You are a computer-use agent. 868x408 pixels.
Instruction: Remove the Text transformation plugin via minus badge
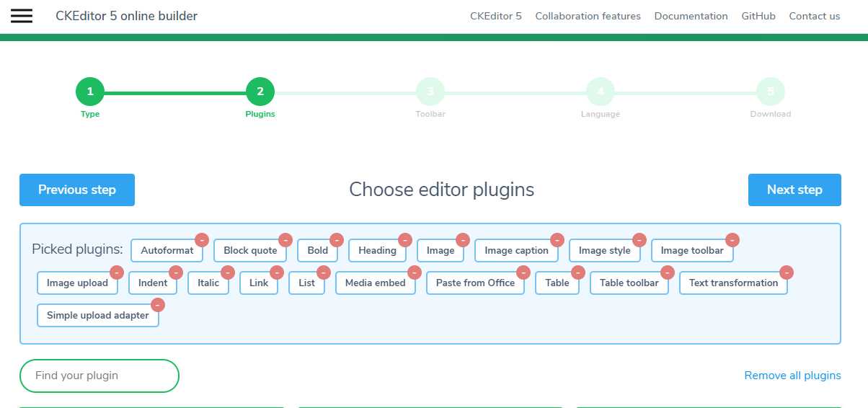[x=787, y=272]
